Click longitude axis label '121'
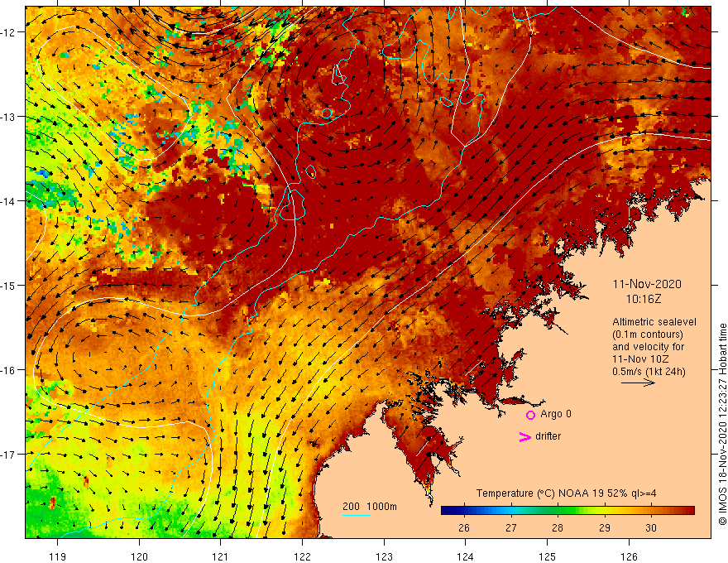 click(221, 556)
